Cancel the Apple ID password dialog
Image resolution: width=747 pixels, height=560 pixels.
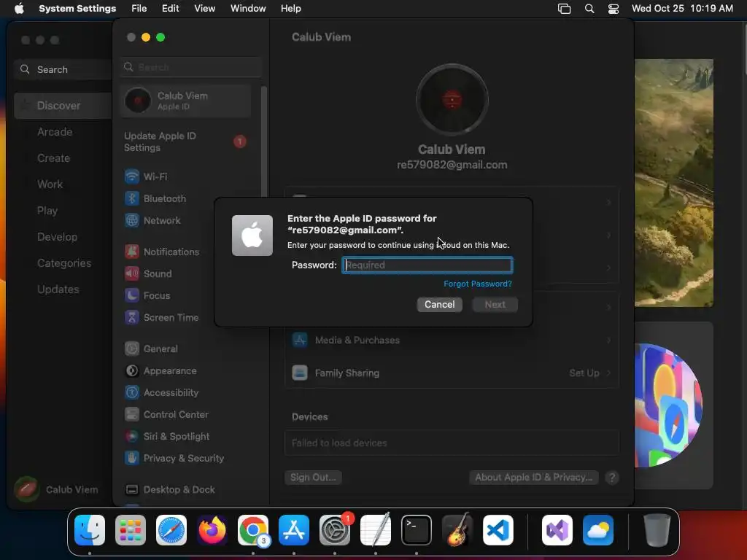coord(439,305)
